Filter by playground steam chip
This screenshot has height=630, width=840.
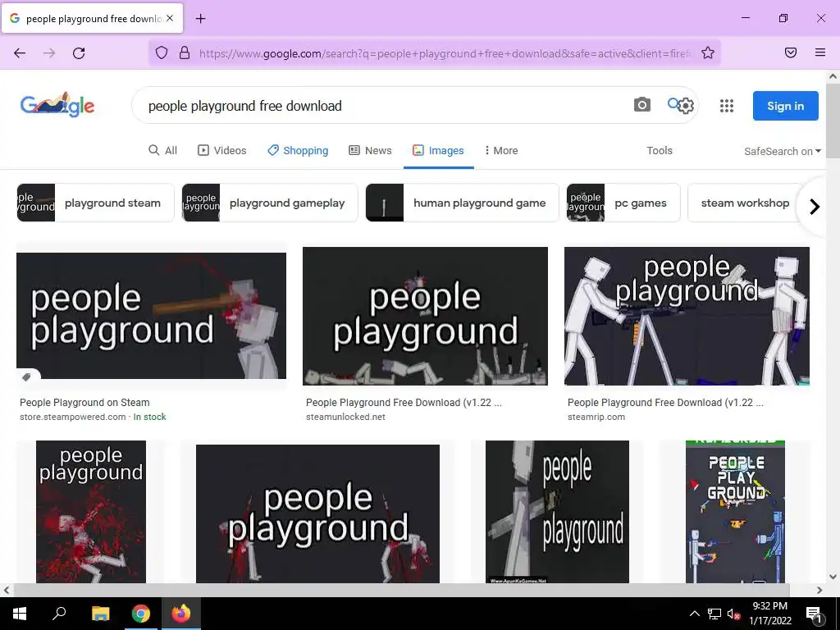(95, 203)
